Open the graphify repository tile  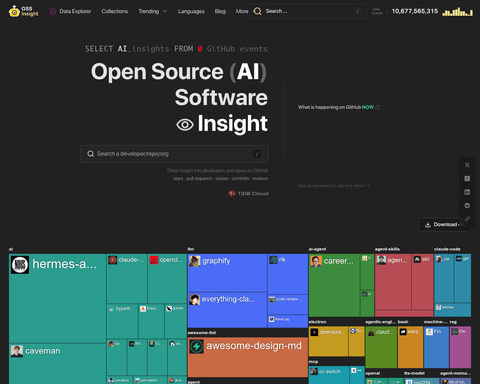[x=227, y=273]
